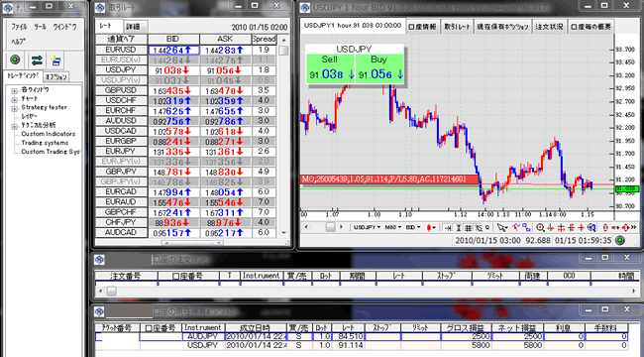Open the 注文状況 tab in chart window

(550, 27)
